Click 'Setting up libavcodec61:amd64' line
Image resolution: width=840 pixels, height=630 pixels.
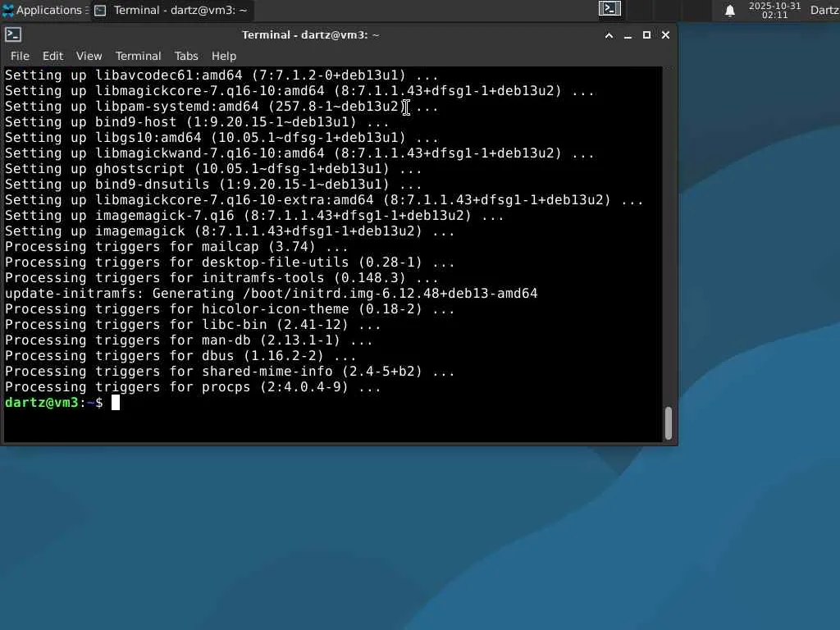pyautogui.click(x=221, y=75)
